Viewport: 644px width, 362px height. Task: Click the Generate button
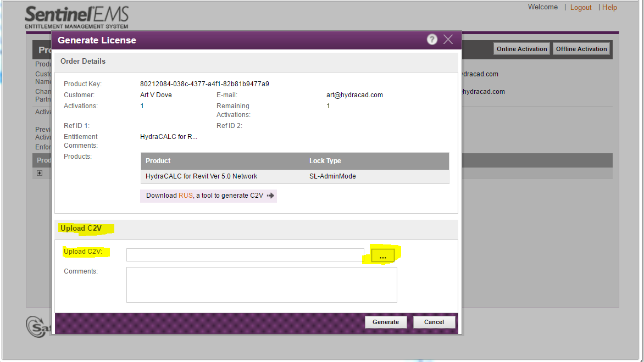[386, 322]
